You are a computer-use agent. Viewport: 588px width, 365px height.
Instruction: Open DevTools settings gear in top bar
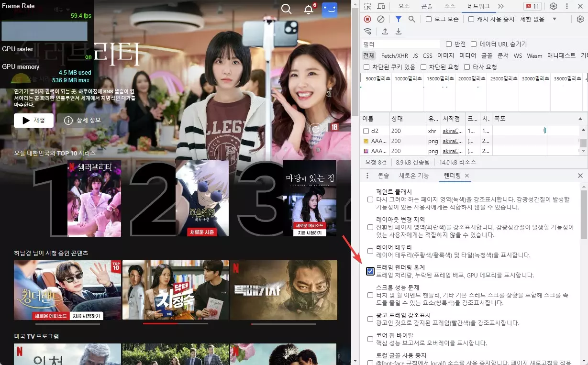[x=553, y=6]
